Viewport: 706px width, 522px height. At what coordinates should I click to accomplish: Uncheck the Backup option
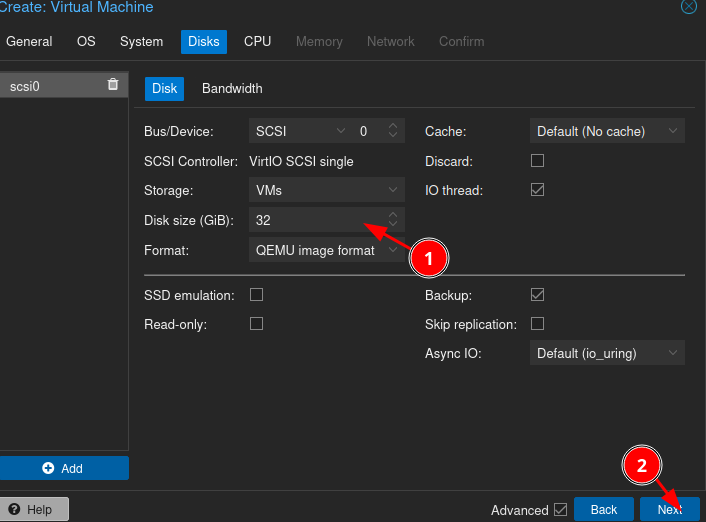coord(537,295)
